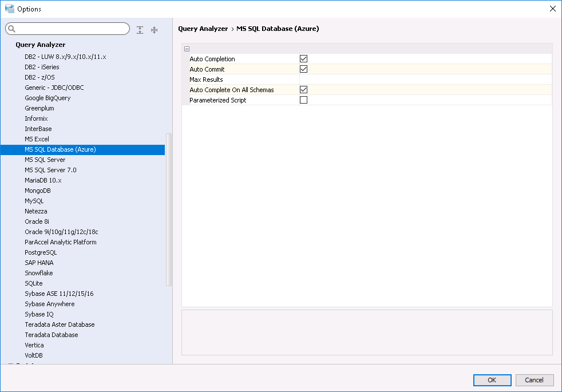Select MS SQL Server in the tree
Image resolution: width=562 pixels, height=392 pixels.
click(x=45, y=160)
